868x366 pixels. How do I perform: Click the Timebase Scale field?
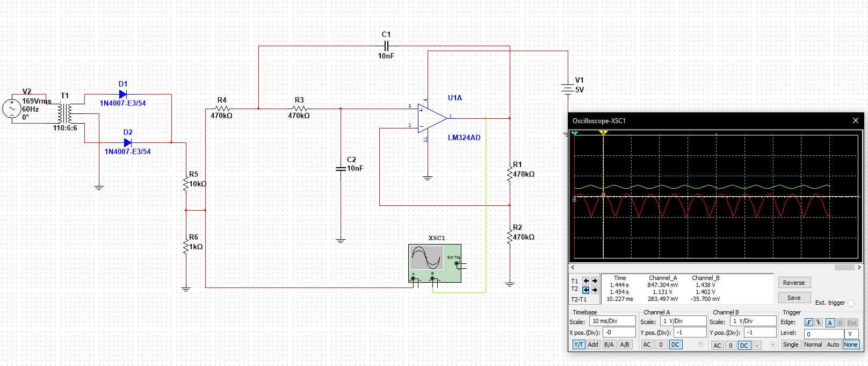(x=612, y=321)
